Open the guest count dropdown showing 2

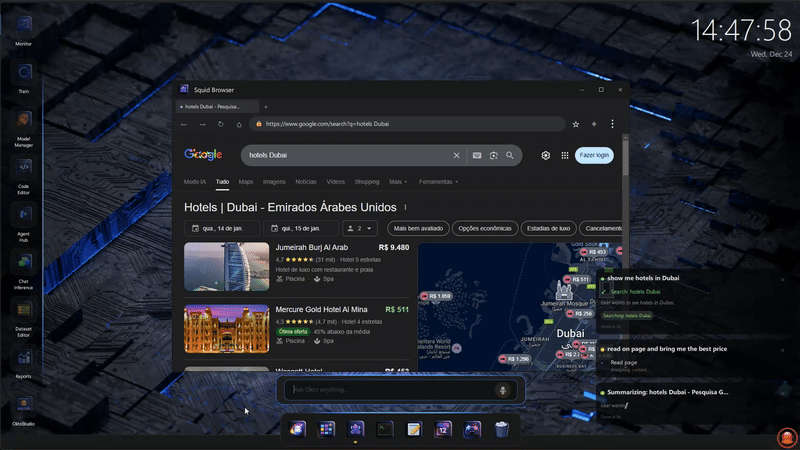[x=360, y=228]
